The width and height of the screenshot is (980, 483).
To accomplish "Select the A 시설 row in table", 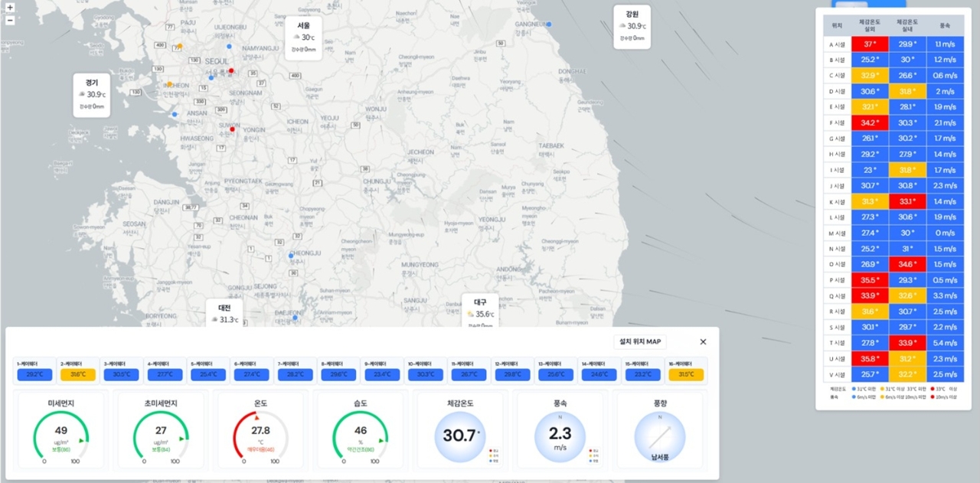I will tap(893, 44).
